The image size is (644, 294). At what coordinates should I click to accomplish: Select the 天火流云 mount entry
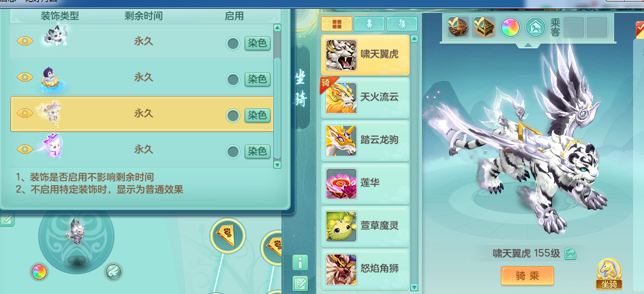365,97
